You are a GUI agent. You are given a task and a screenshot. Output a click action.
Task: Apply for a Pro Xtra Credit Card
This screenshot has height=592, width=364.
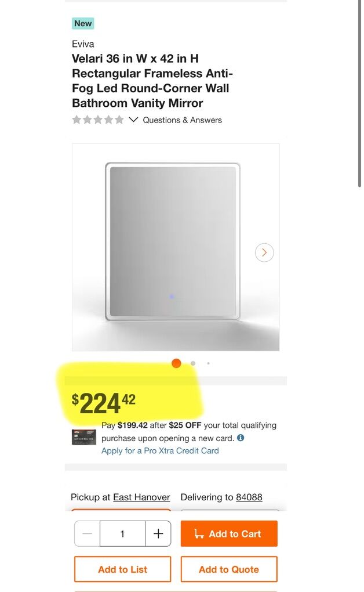160,450
